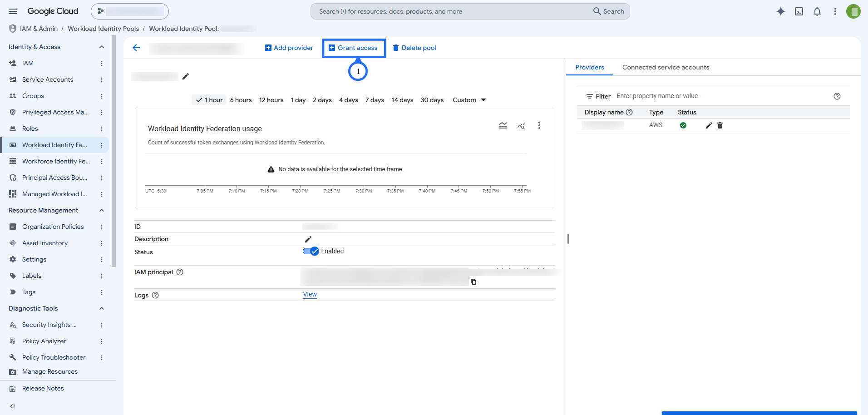Open the filter help icon
This screenshot has width=868, height=415.
tap(837, 96)
